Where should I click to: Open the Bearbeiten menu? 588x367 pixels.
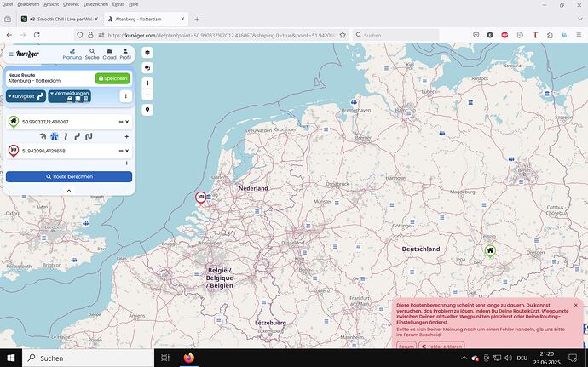point(28,4)
